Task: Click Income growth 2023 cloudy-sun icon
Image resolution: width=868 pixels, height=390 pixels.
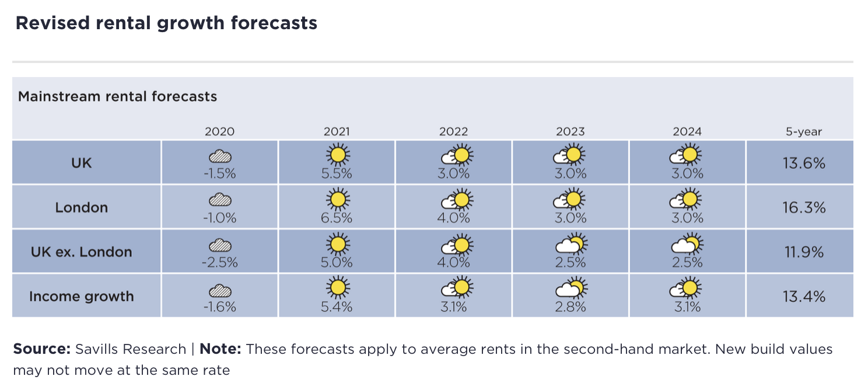Action: pos(570,288)
